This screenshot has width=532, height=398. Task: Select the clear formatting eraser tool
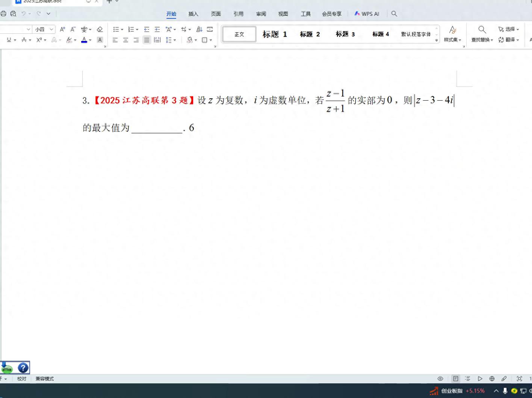point(99,29)
